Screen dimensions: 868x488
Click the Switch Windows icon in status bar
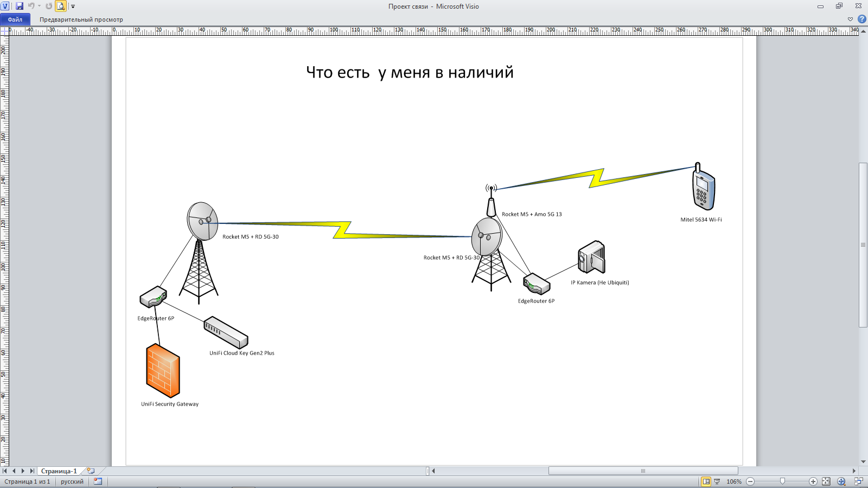coord(859,481)
